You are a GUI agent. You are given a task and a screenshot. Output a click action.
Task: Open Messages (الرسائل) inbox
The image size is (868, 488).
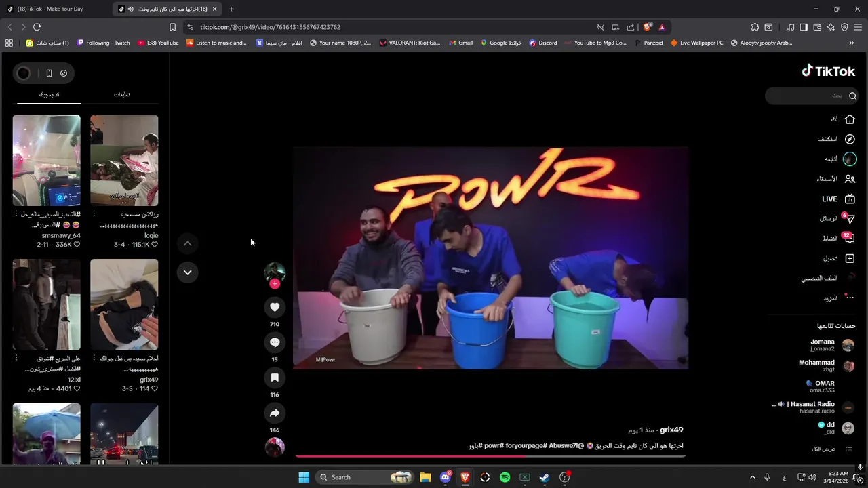[x=837, y=218]
